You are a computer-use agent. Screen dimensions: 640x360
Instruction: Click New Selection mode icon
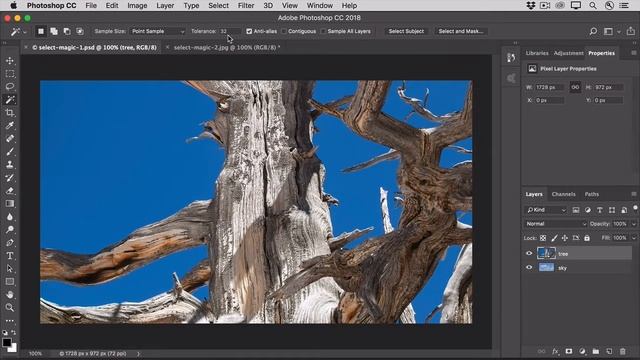coord(41,31)
